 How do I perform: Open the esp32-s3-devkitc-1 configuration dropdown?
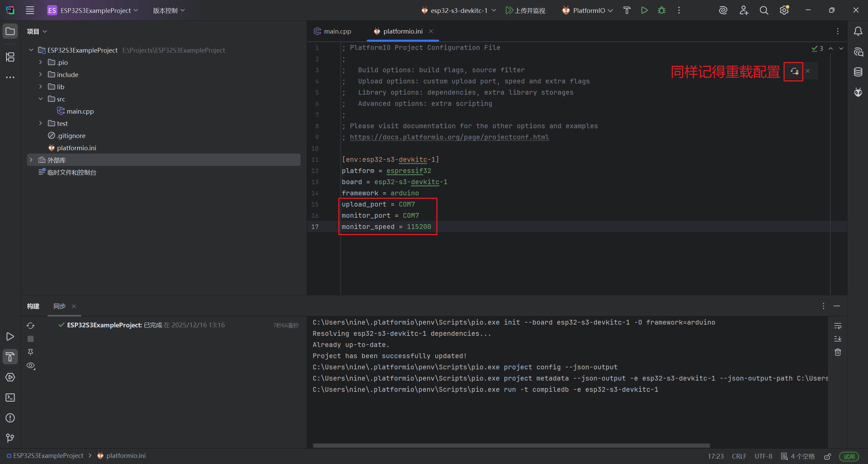(458, 11)
